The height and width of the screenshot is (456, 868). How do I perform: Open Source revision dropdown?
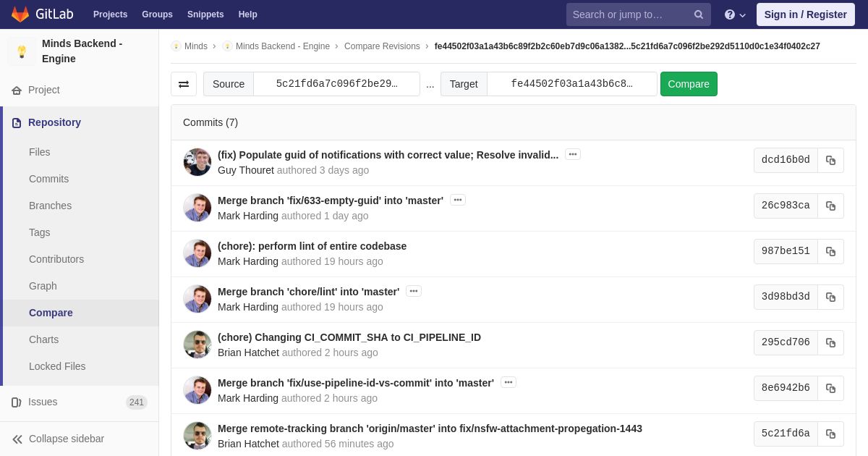pyautogui.click(x=336, y=84)
